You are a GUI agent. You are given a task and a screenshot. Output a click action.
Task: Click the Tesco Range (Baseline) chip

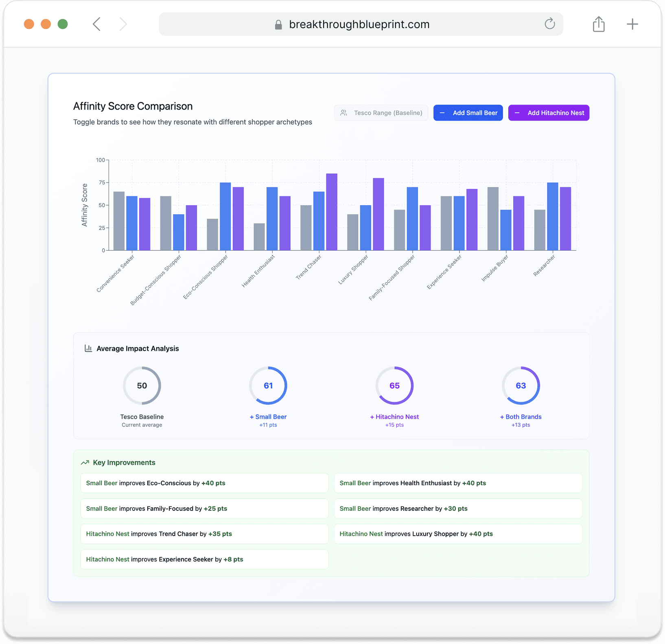381,113
